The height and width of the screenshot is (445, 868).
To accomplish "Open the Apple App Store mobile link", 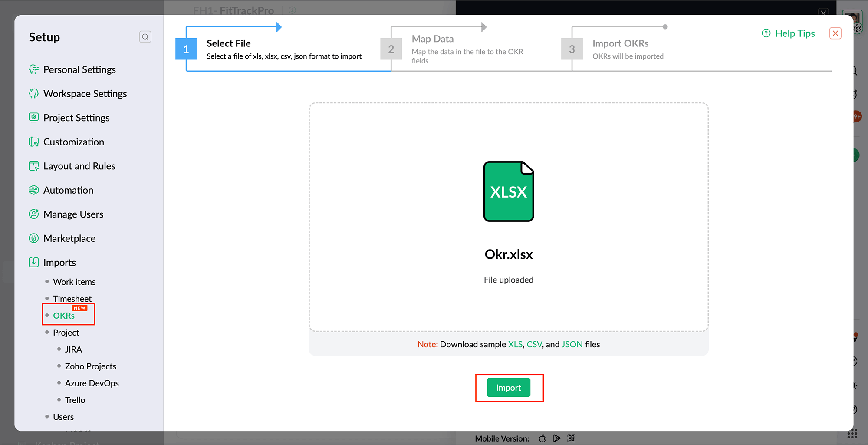I will pyautogui.click(x=542, y=438).
